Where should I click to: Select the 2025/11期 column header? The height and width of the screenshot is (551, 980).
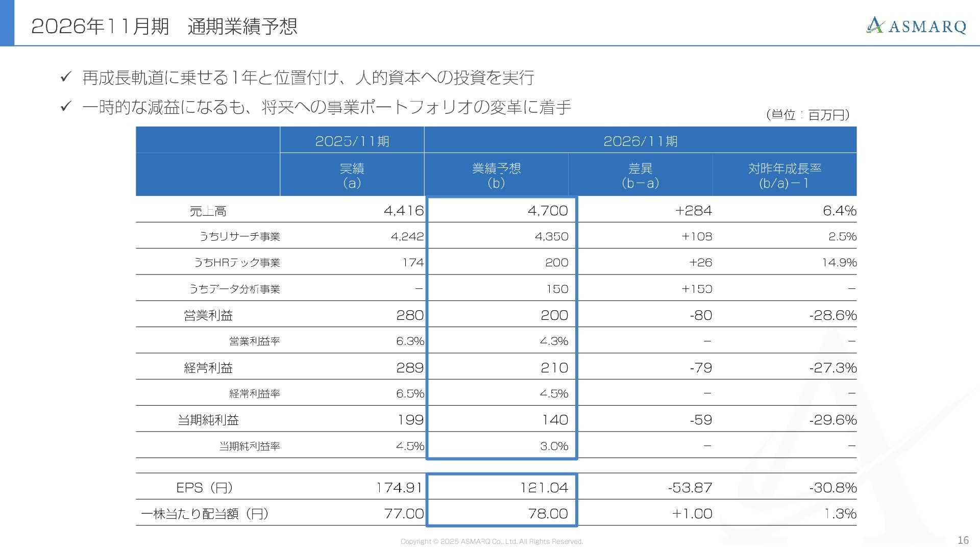(x=352, y=140)
